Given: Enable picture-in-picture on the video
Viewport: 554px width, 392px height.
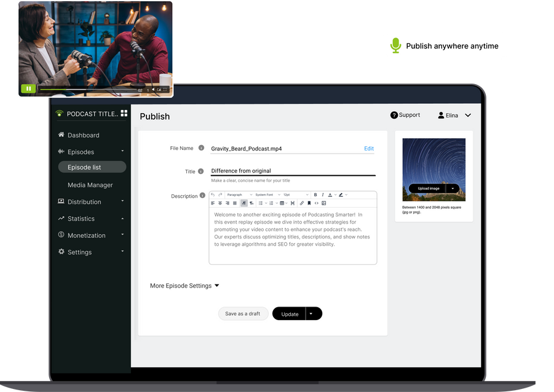Looking at the screenshot, I should (x=159, y=90).
